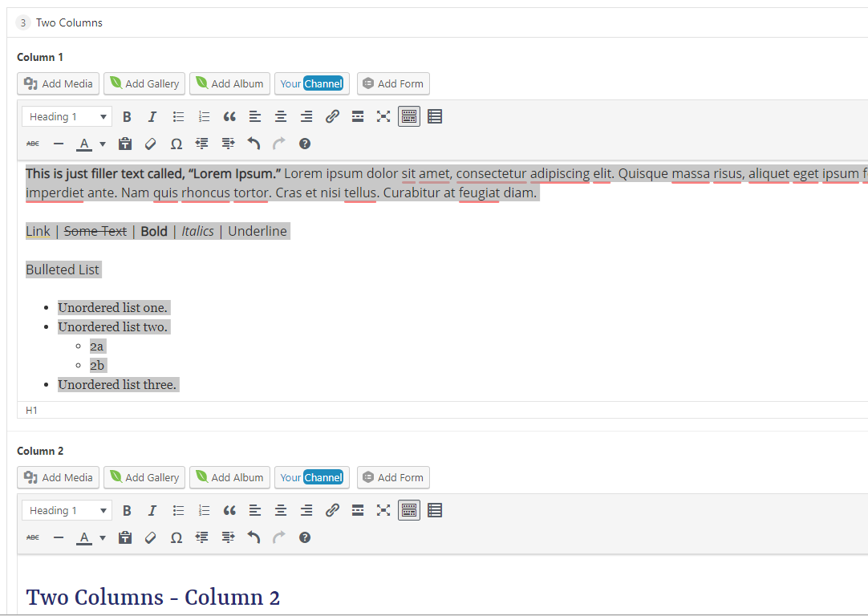Insert special character (Omega) in Column 1

tap(176, 144)
